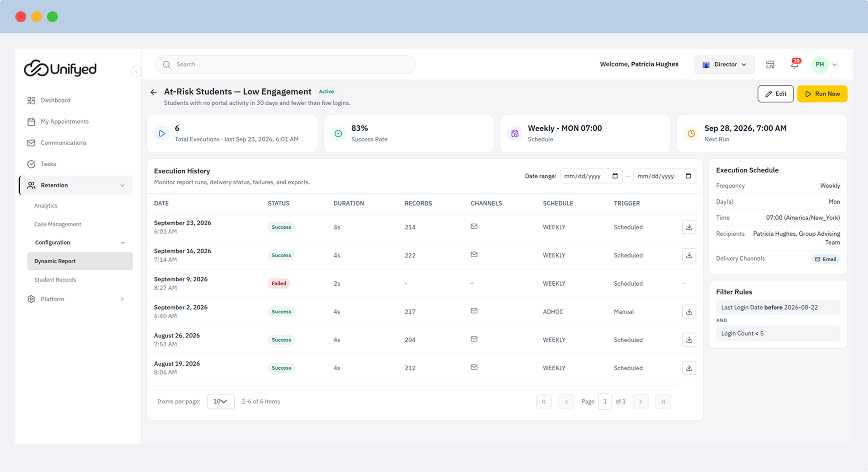Select Case Management under Retention
The width and height of the screenshot is (868, 472).
pyautogui.click(x=57, y=224)
